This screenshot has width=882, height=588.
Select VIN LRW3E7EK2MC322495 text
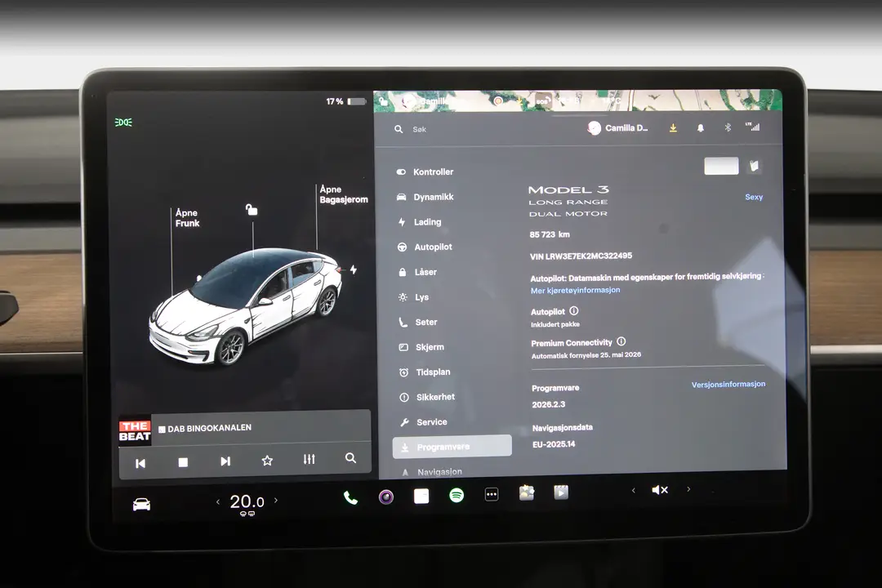pyautogui.click(x=581, y=256)
